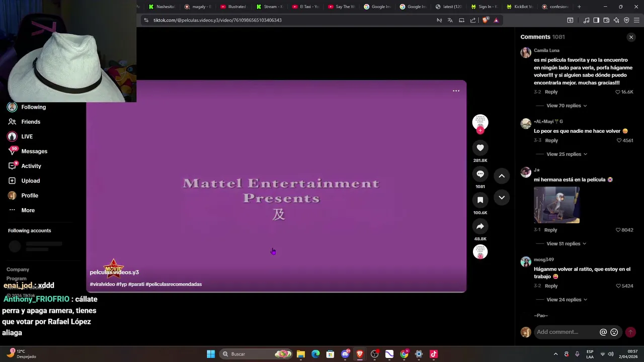Viewport: 644px width, 362px height.
Task: Open File Explorer from the taskbar
Action: 301,354
